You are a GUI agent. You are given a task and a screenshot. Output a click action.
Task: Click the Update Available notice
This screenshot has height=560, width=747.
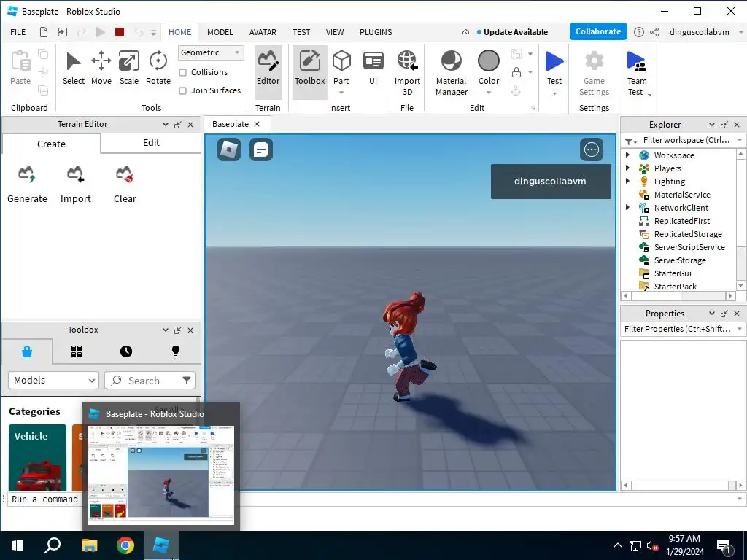click(x=512, y=32)
